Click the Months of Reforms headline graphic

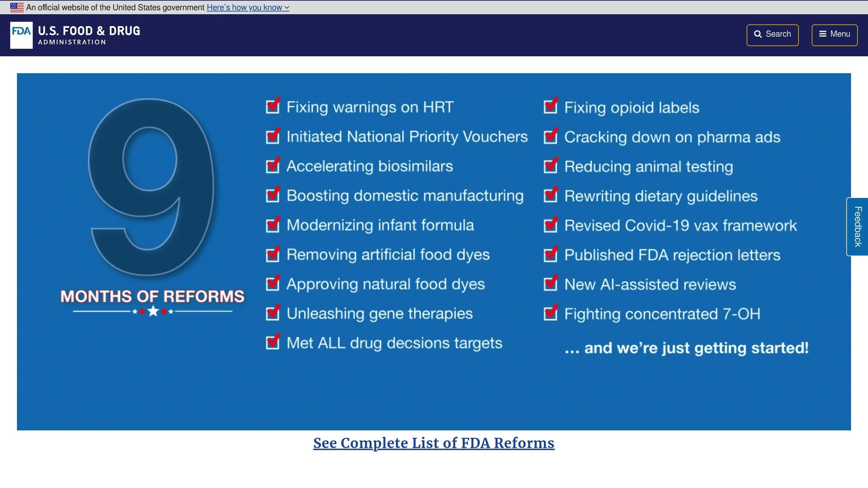153,297
